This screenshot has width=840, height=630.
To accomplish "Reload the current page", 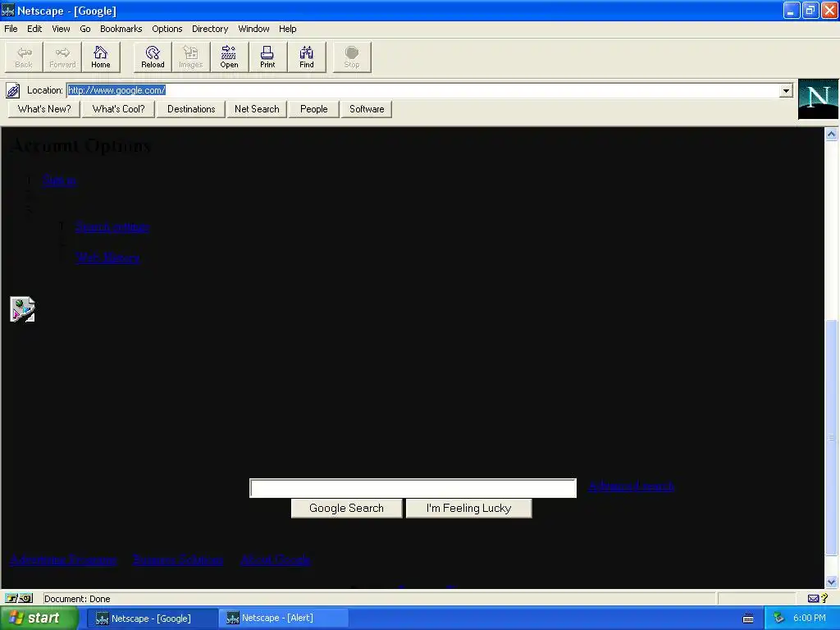I will tap(153, 57).
